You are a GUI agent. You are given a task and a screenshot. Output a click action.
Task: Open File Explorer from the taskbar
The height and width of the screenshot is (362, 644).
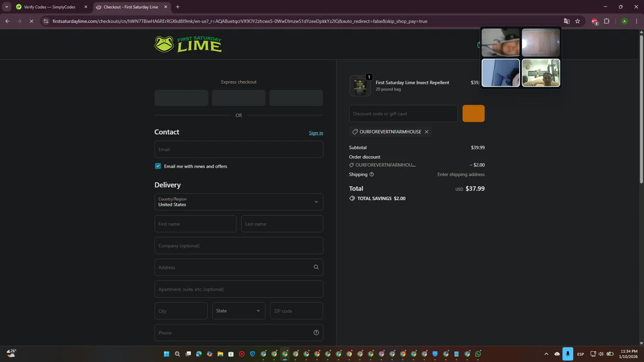pos(220,354)
